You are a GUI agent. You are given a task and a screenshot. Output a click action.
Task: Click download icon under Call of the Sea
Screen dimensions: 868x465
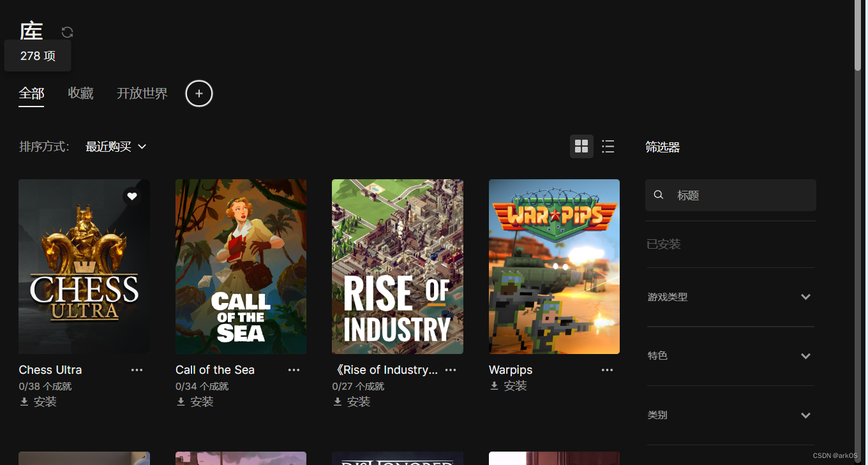[181, 402]
